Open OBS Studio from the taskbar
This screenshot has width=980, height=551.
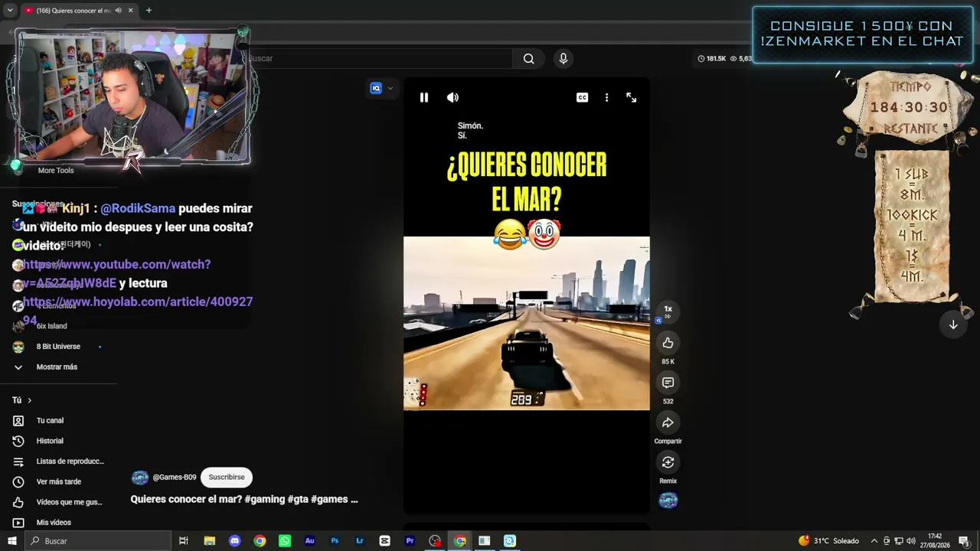[x=435, y=541]
